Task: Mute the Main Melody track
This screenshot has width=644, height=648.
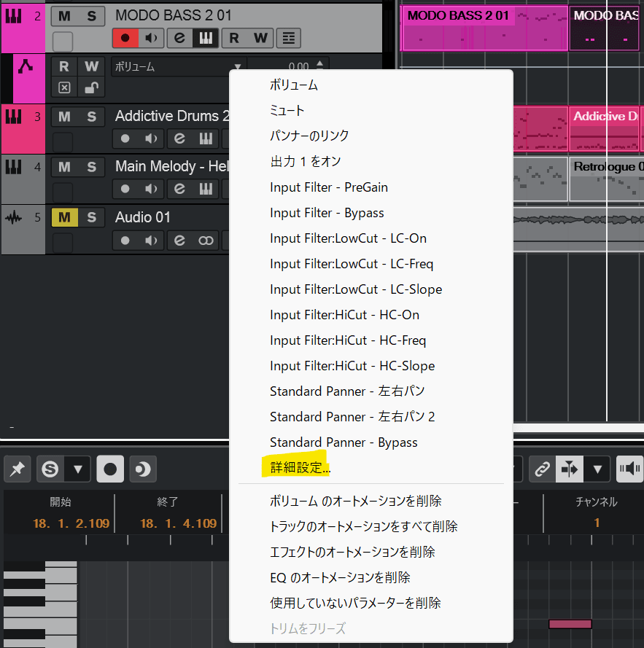Action: pyautogui.click(x=64, y=167)
